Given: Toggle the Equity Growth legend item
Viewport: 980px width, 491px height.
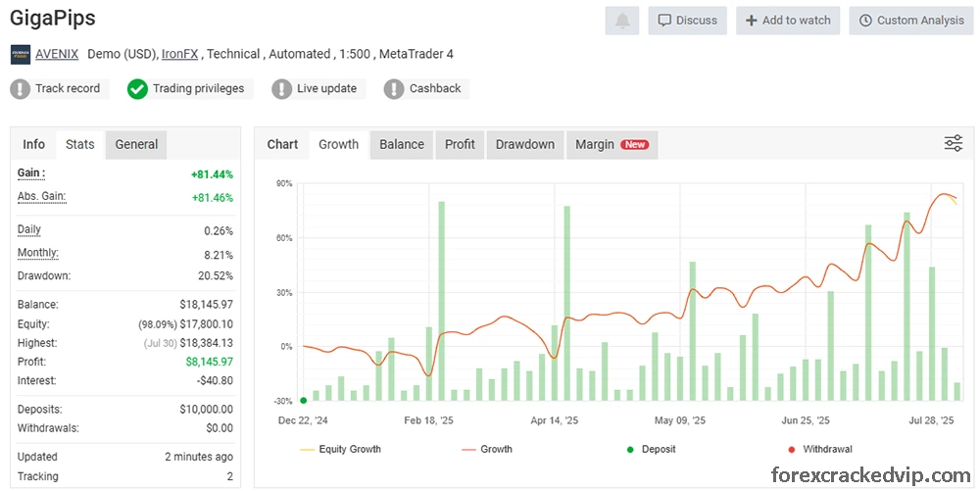Looking at the screenshot, I should point(341,449).
